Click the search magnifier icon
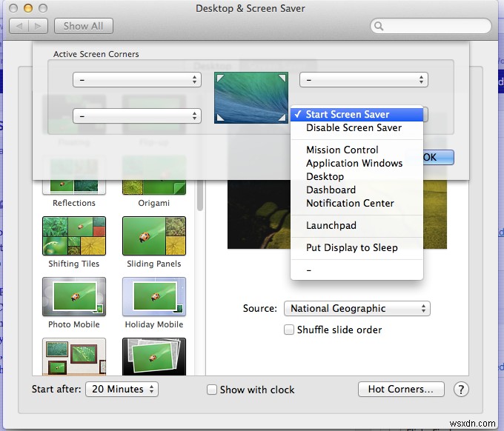 click(379, 26)
